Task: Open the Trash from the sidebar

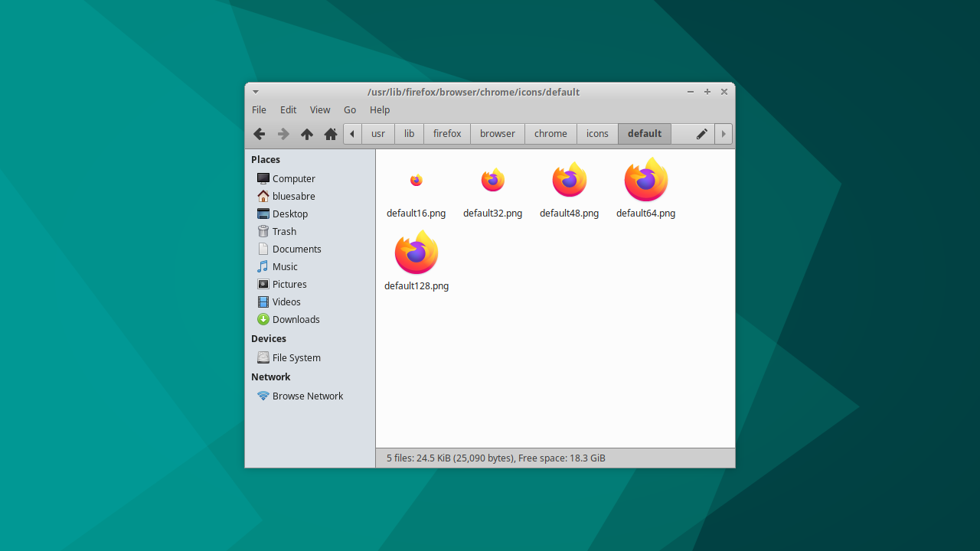Action: (283, 231)
